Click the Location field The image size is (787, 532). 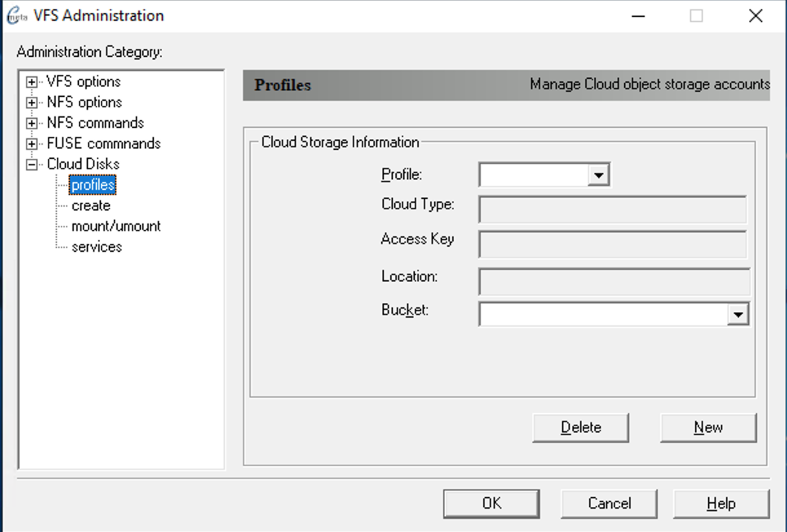click(x=613, y=281)
